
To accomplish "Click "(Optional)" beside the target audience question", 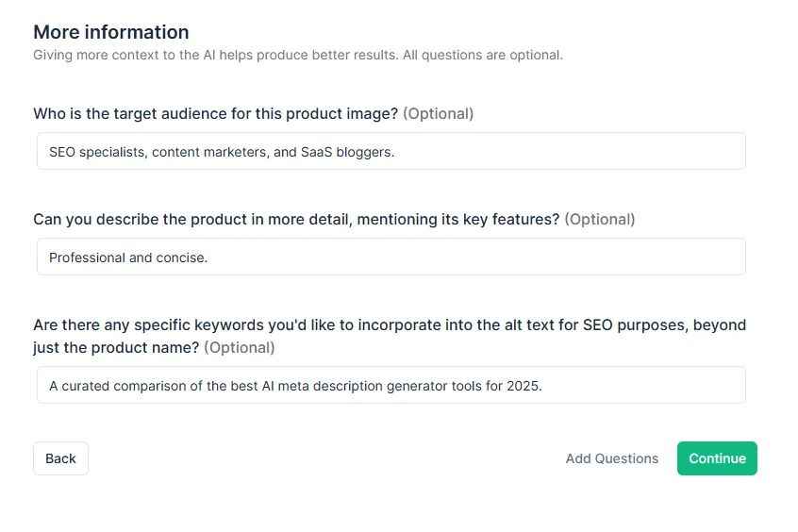I will 438,113.
